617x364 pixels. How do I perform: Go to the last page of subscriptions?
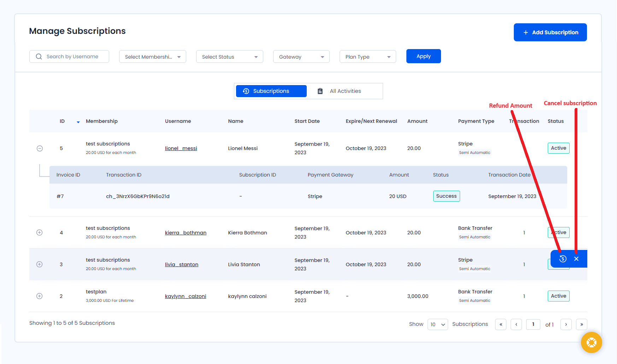[581, 324]
